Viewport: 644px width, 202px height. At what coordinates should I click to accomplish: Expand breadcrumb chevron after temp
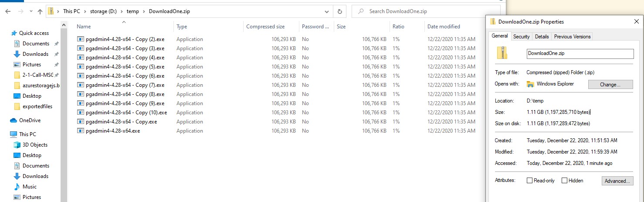[x=144, y=11]
